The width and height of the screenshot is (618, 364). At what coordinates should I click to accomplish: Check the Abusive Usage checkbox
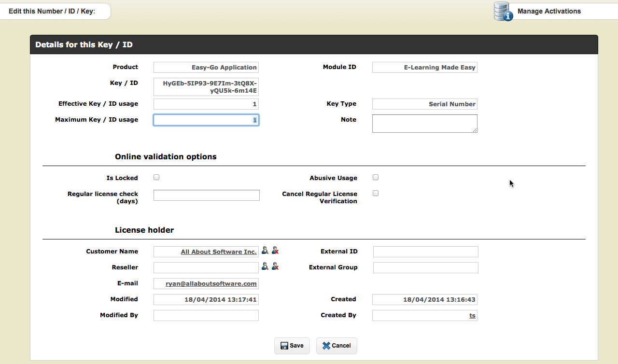click(x=376, y=177)
